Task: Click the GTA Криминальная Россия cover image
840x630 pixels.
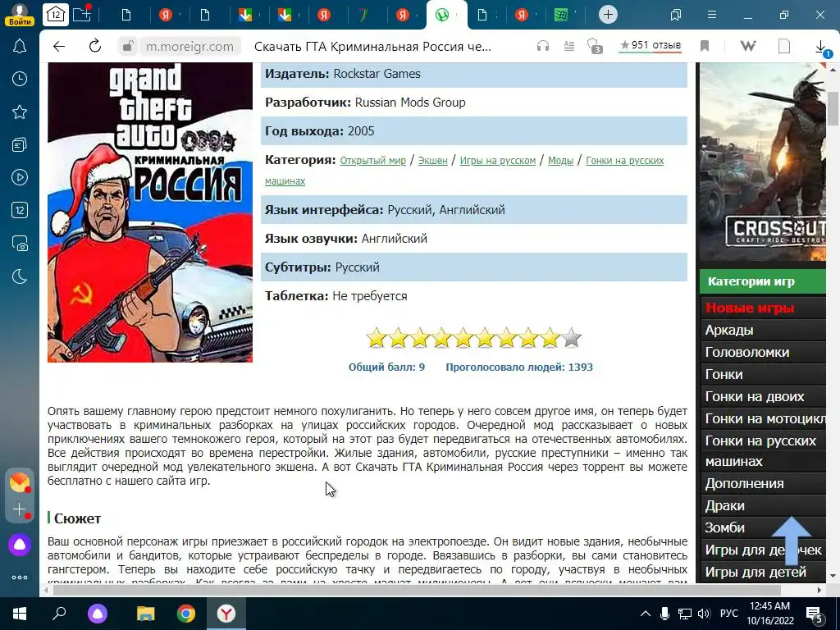Action: (x=150, y=212)
